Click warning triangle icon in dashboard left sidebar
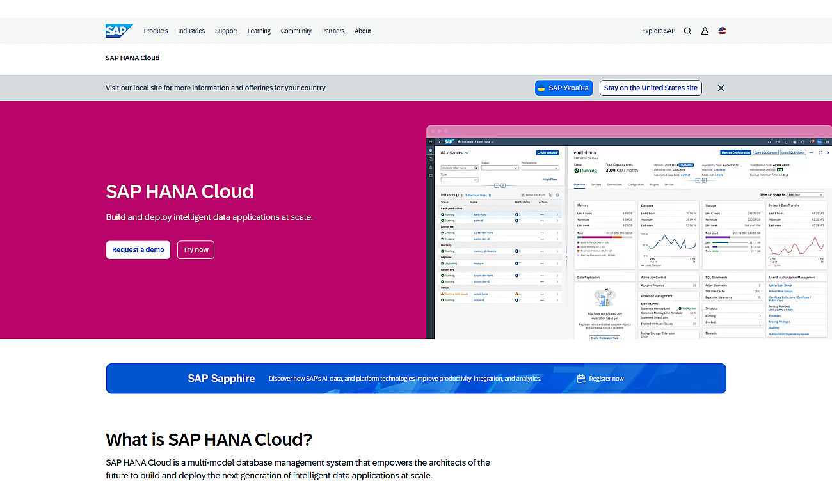This screenshot has height=504, width=832. coord(431,167)
